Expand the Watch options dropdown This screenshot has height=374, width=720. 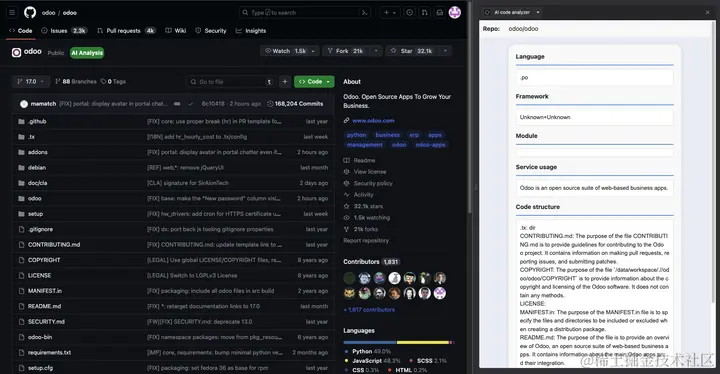(x=313, y=51)
